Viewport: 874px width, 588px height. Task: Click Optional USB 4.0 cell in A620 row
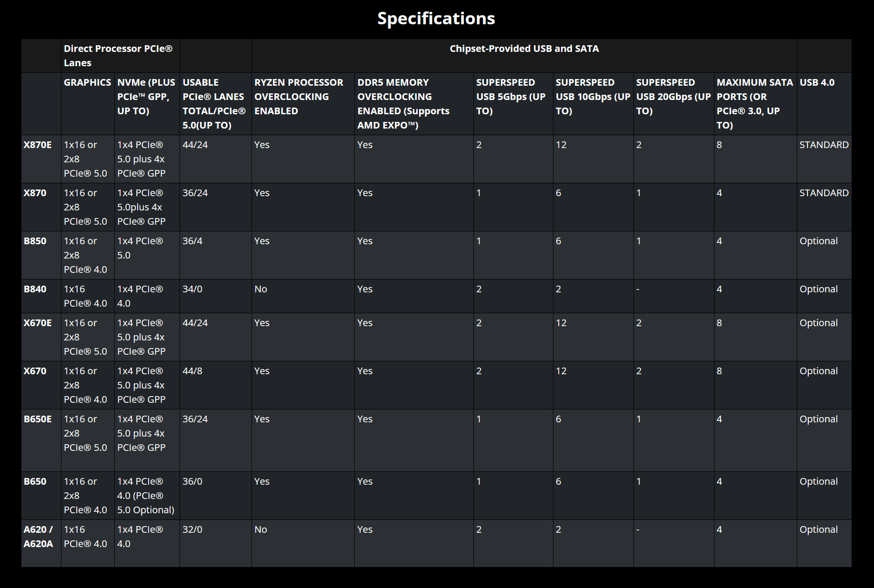824,543
